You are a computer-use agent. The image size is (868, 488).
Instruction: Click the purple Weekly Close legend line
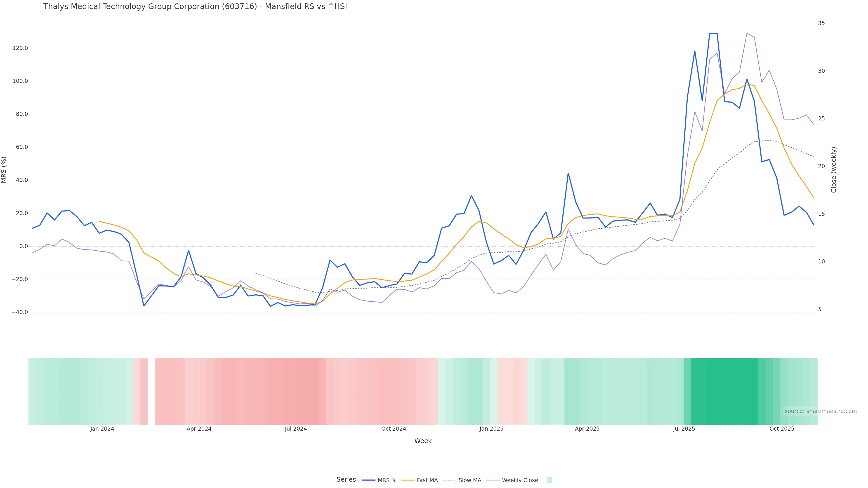tap(493, 480)
